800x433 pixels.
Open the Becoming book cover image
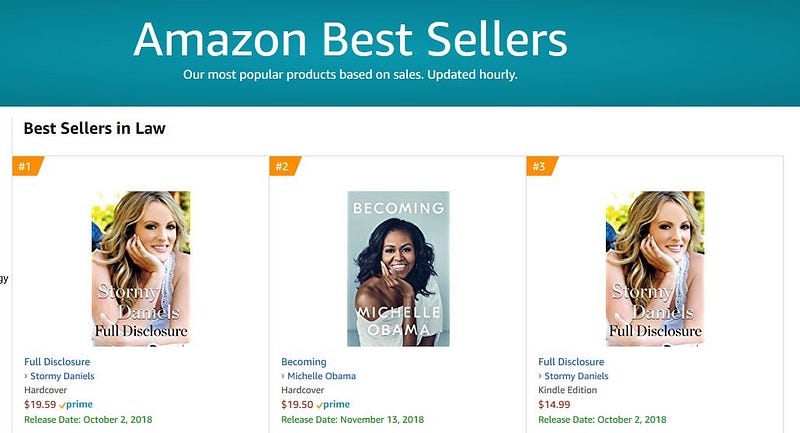pos(398,268)
